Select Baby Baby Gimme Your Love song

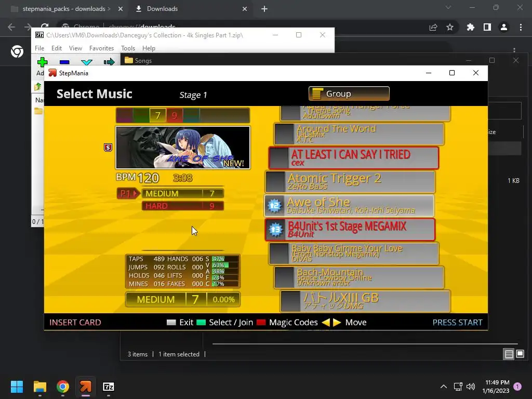354,254
